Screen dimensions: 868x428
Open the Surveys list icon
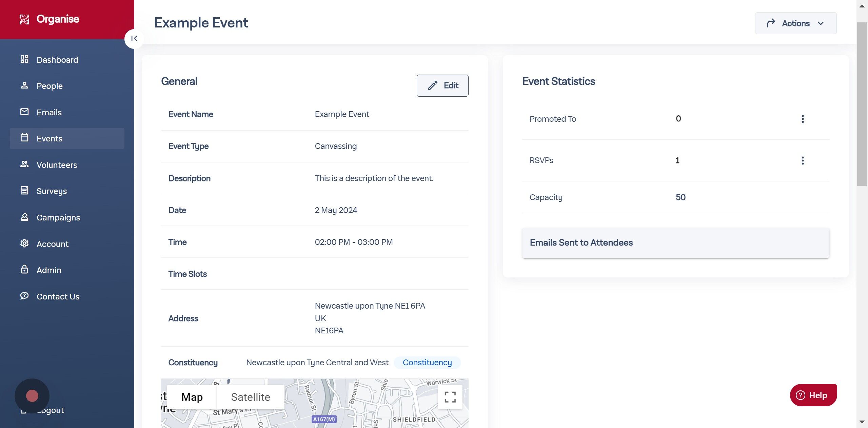[x=24, y=191]
